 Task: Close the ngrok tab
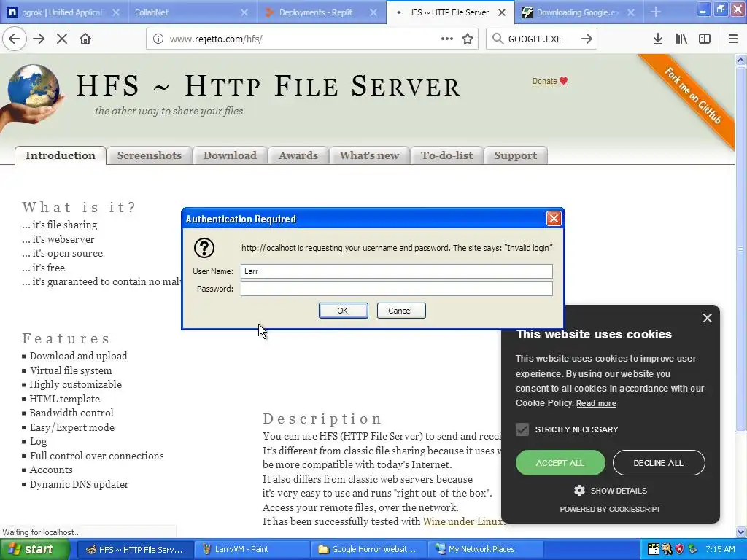click(x=116, y=12)
